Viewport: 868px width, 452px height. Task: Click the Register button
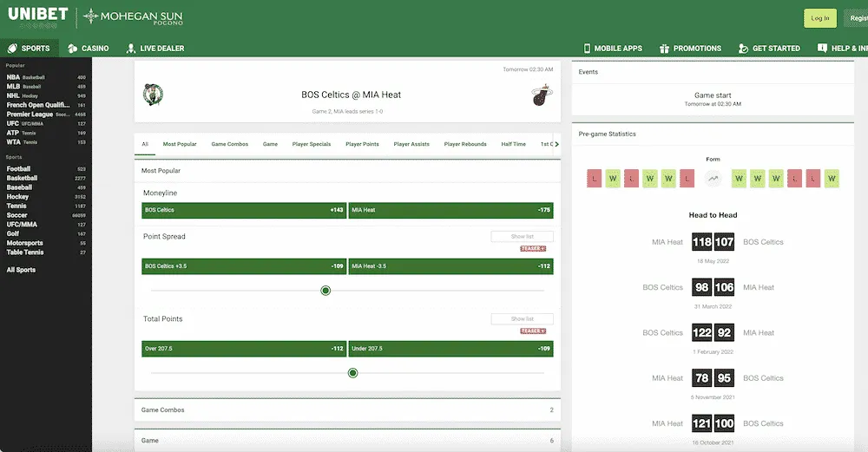pyautogui.click(x=856, y=18)
